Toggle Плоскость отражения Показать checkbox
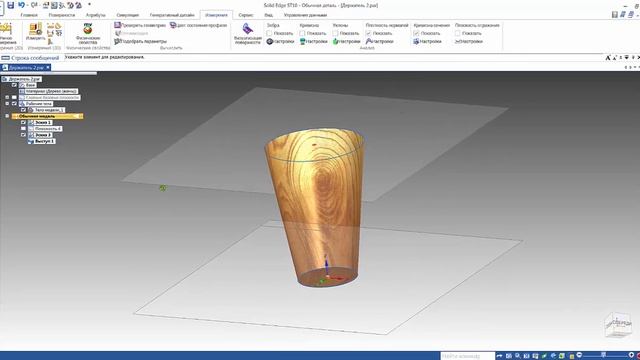The image size is (640, 360). [x=458, y=33]
